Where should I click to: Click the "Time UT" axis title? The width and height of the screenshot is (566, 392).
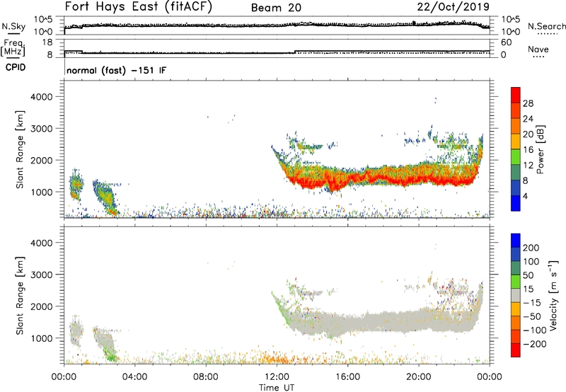pyautogui.click(x=277, y=388)
